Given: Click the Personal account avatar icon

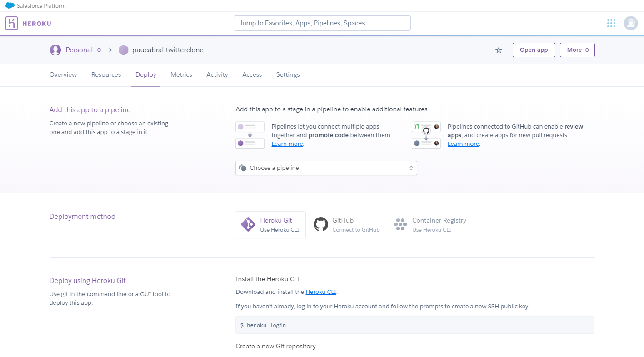Looking at the screenshot, I should (55, 50).
